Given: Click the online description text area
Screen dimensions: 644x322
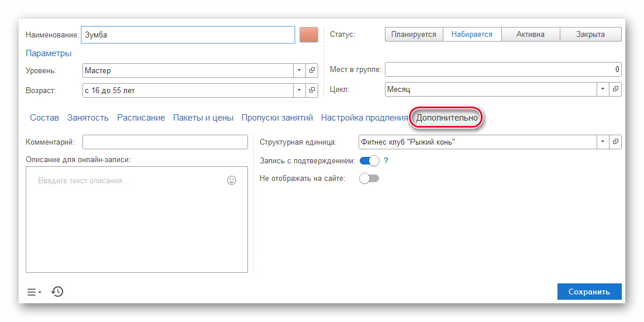Looking at the screenshot, I should click(x=137, y=219).
